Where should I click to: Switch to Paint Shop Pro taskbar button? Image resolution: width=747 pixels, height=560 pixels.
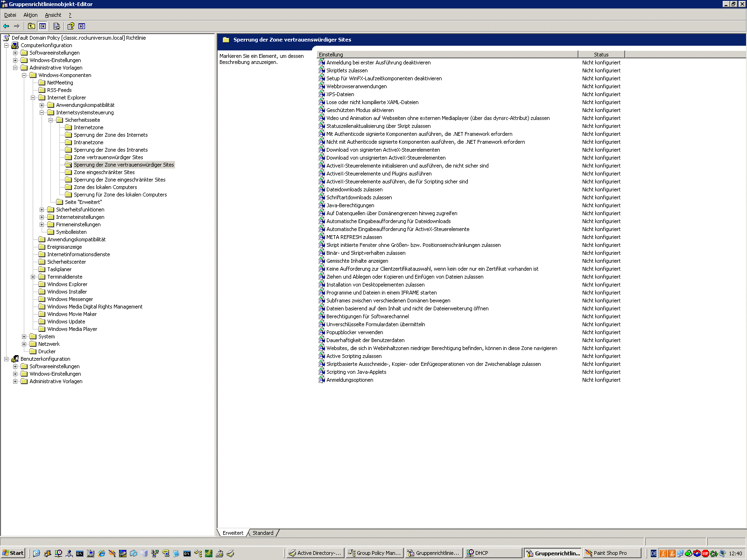[x=612, y=553]
